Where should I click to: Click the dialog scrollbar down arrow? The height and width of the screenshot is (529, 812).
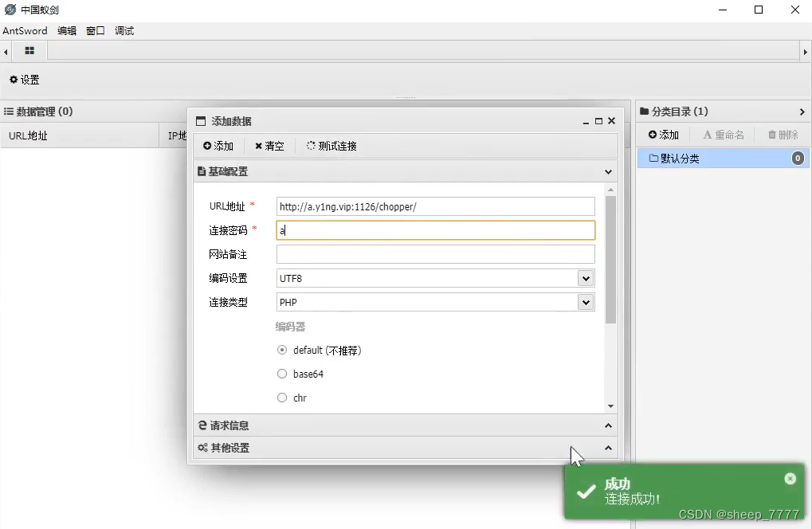(610, 406)
